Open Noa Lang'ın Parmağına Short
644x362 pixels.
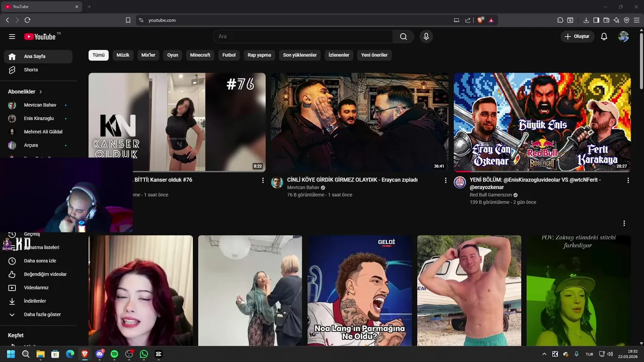tap(360, 291)
